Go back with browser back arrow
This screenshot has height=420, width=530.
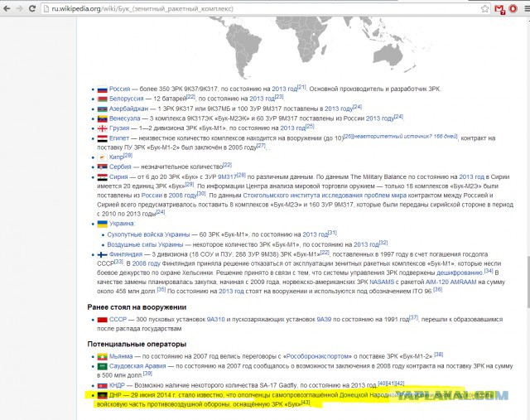(7, 8)
